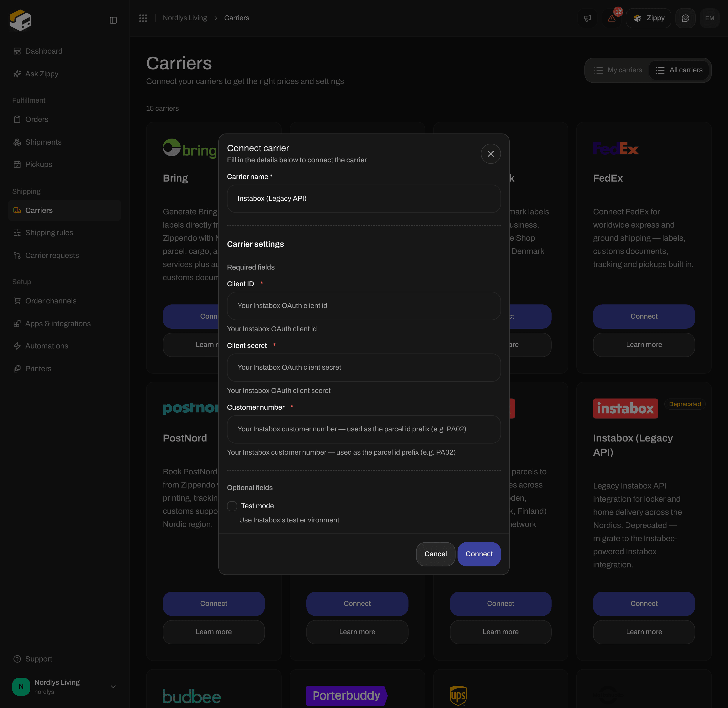This screenshot has width=728, height=708.
Task: Learn more about FedEx
Action: [644, 345]
